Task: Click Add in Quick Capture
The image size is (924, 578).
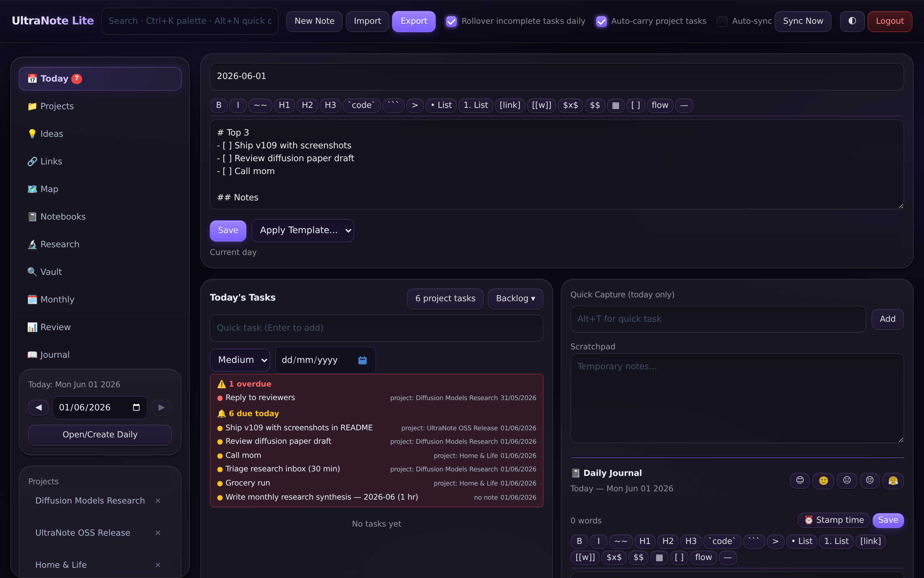Action: pos(887,319)
